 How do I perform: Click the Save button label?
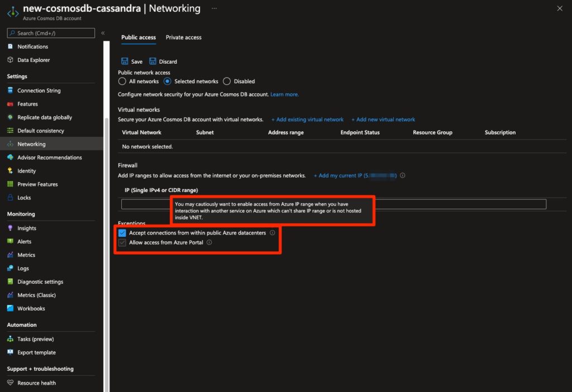[x=137, y=61]
